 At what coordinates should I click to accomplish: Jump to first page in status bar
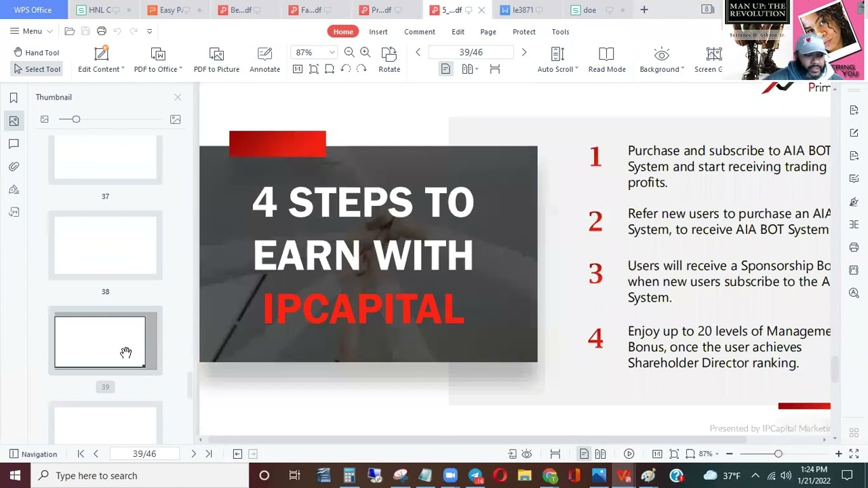tap(81, 454)
